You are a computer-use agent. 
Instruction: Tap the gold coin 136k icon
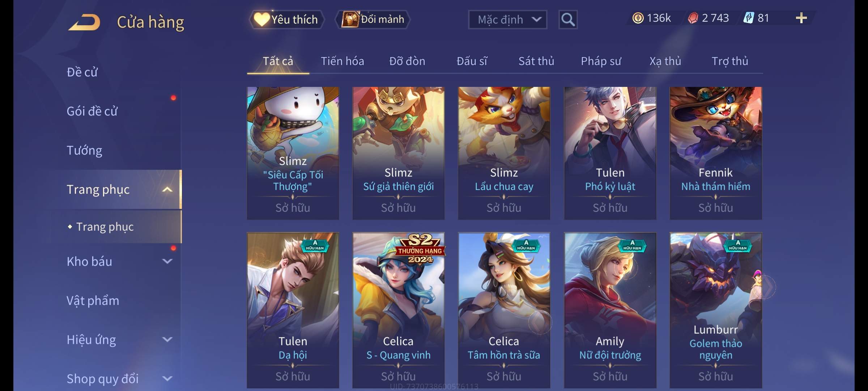pos(638,18)
